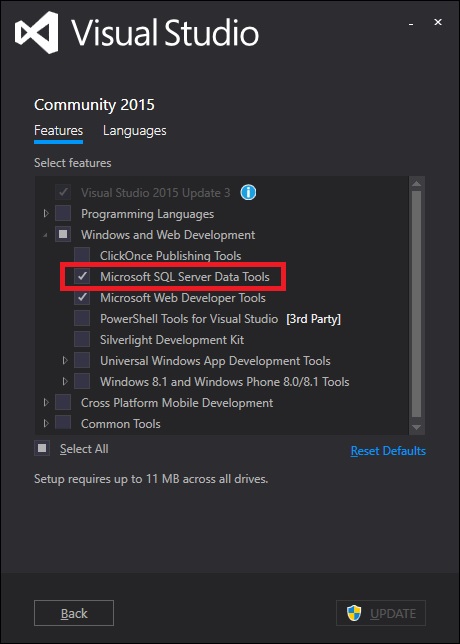460x644 pixels.
Task: Select the Silverlight Development Kit label
Action: [x=172, y=340]
